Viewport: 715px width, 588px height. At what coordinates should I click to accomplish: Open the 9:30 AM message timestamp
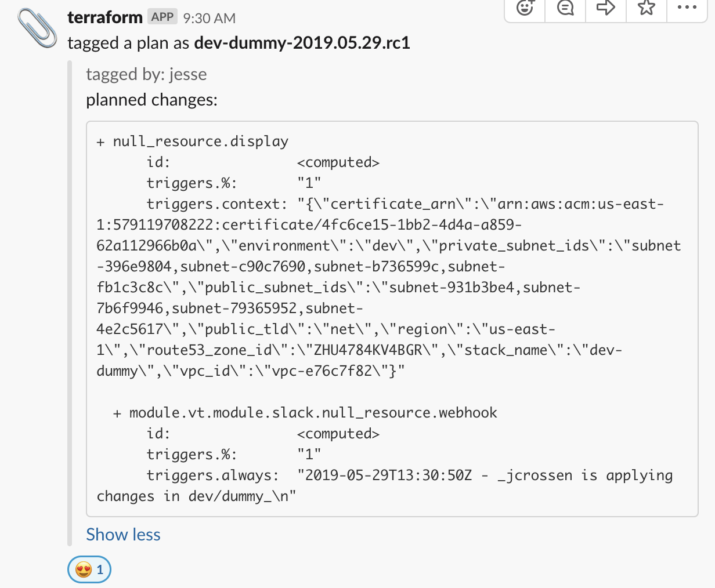[210, 18]
